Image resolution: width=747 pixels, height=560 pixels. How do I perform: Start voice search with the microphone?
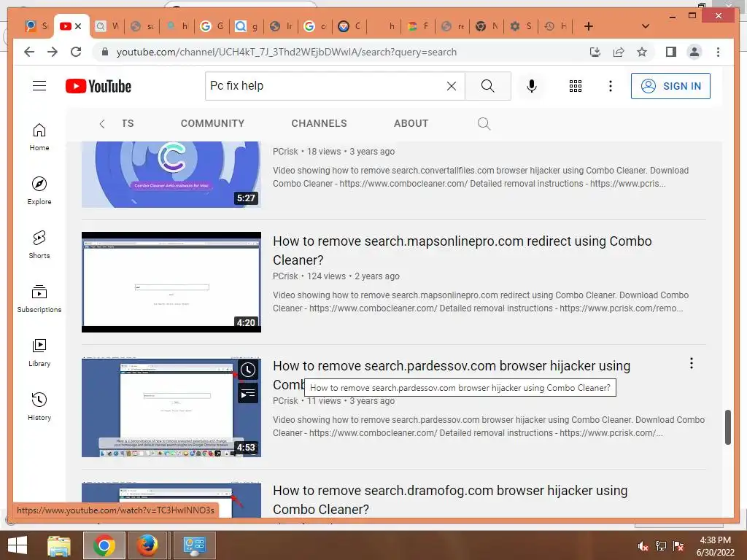click(x=532, y=86)
